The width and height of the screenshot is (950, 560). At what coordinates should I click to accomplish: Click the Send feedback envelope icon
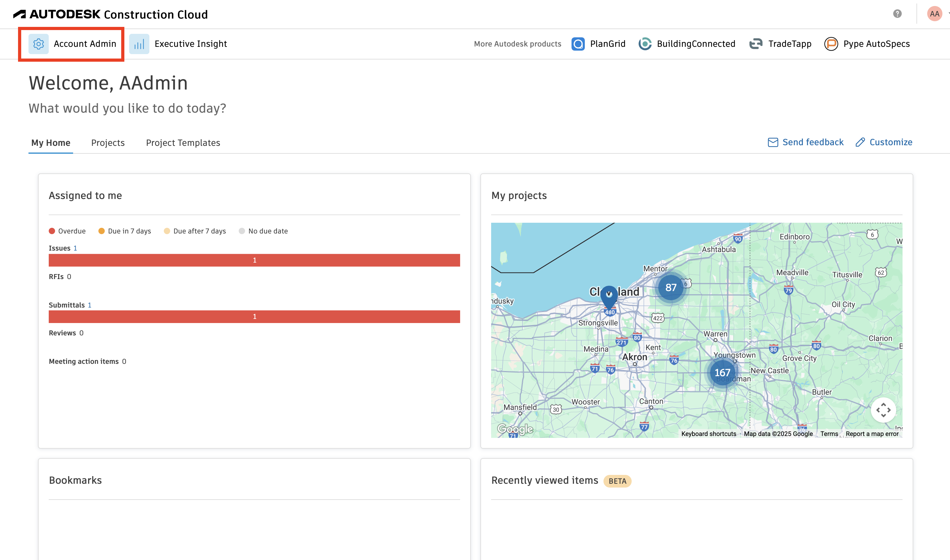pyautogui.click(x=773, y=142)
